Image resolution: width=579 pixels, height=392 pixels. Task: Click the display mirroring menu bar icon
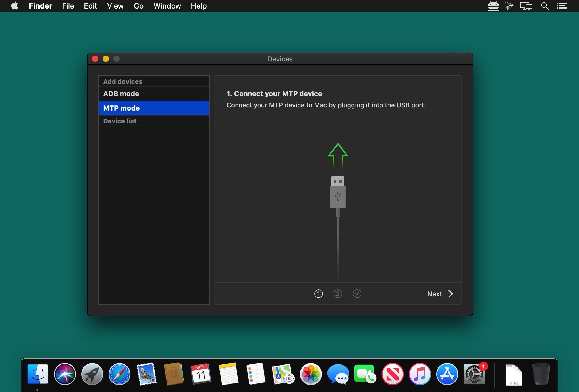pyautogui.click(x=526, y=6)
